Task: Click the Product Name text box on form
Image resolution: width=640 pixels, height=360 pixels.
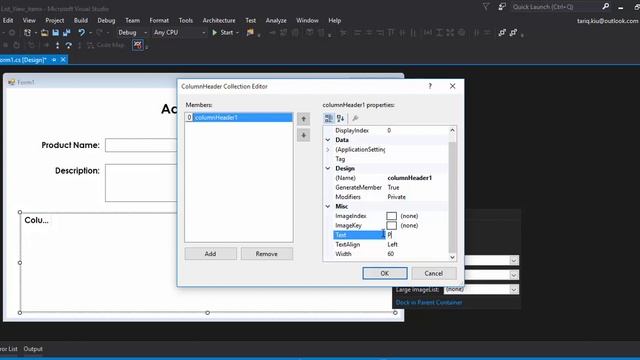Action: 141,145
